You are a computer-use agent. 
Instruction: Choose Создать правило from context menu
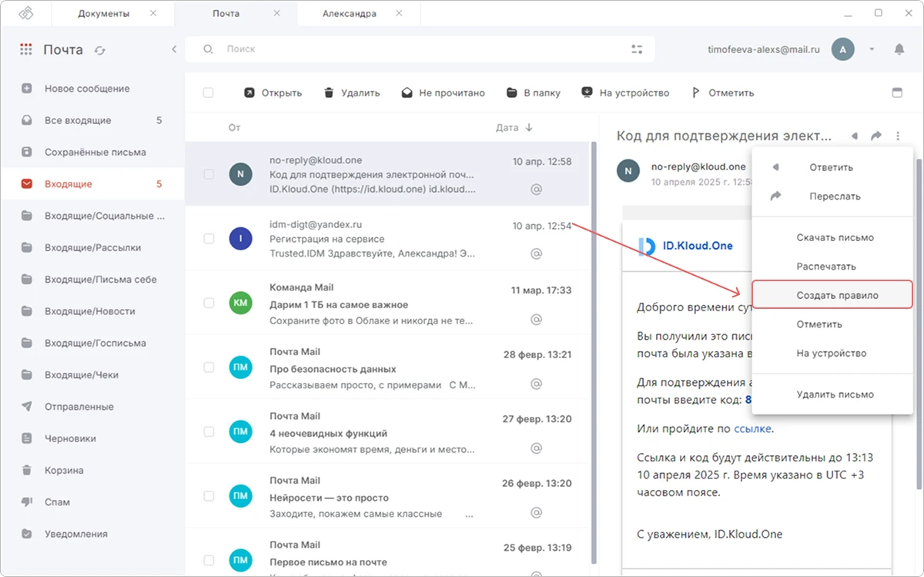pyautogui.click(x=832, y=295)
